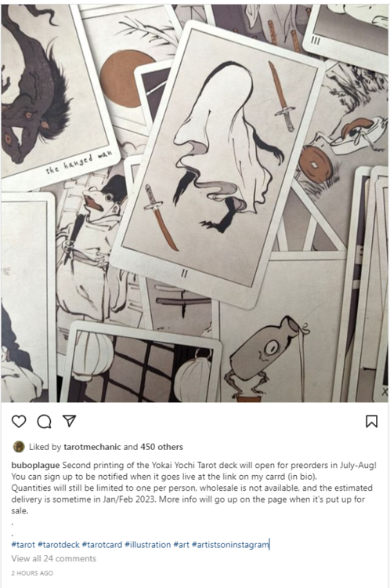Save post with bookmark icon
The height and width of the screenshot is (588, 390).
(x=371, y=421)
